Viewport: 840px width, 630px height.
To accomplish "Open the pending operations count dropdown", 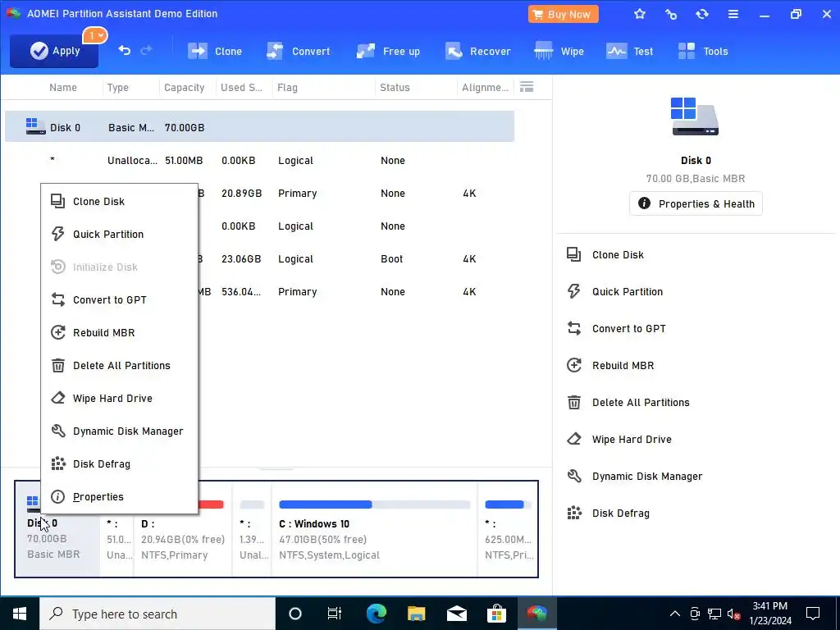I will click(x=95, y=36).
